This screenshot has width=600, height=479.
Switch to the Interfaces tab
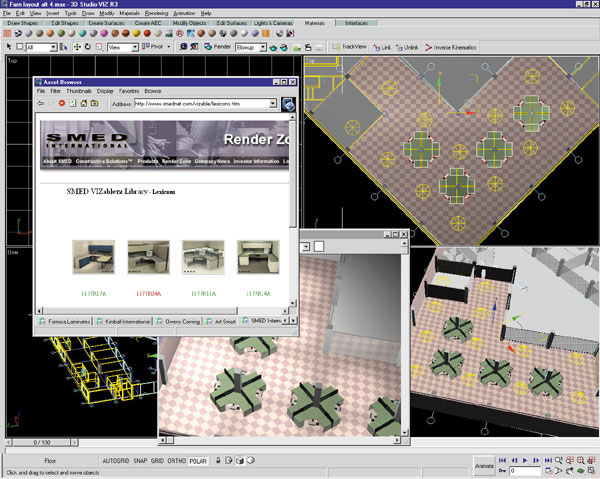pyautogui.click(x=357, y=23)
